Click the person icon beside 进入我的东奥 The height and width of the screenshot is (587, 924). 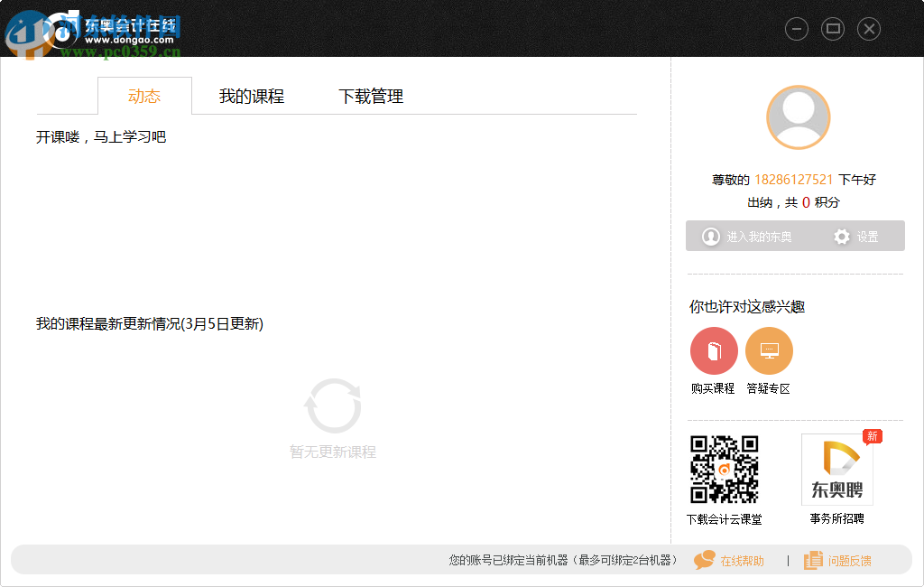pos(711,236)
